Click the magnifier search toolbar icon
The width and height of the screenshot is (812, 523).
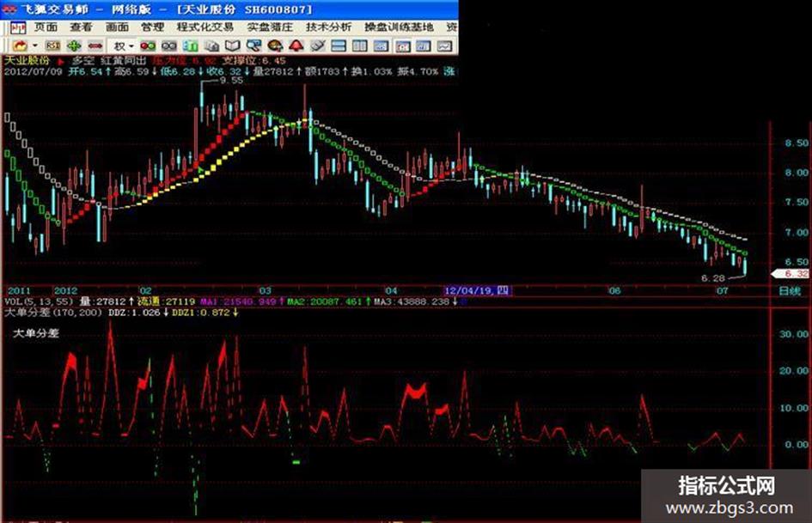click(253, 46)
